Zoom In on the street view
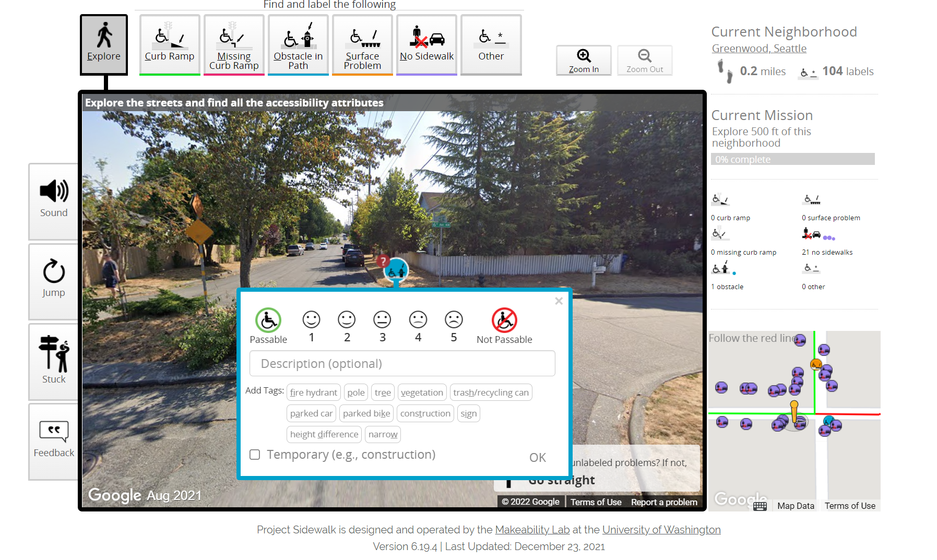This screenshot has width=937, height=560. point(584,61)
